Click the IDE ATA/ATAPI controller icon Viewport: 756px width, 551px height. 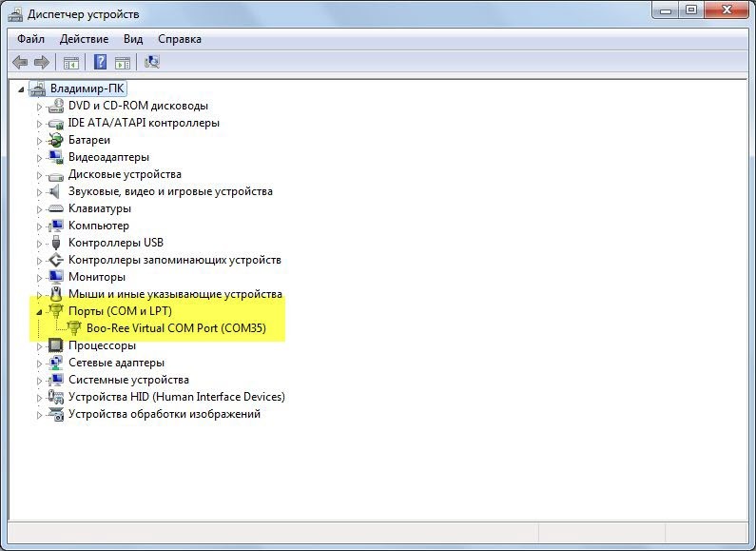[x=56, y=124]
